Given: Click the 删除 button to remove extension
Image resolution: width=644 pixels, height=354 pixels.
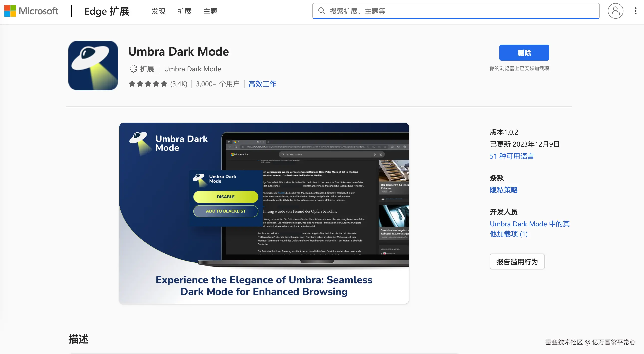Looking at the screenshot, I should (524, 52).
